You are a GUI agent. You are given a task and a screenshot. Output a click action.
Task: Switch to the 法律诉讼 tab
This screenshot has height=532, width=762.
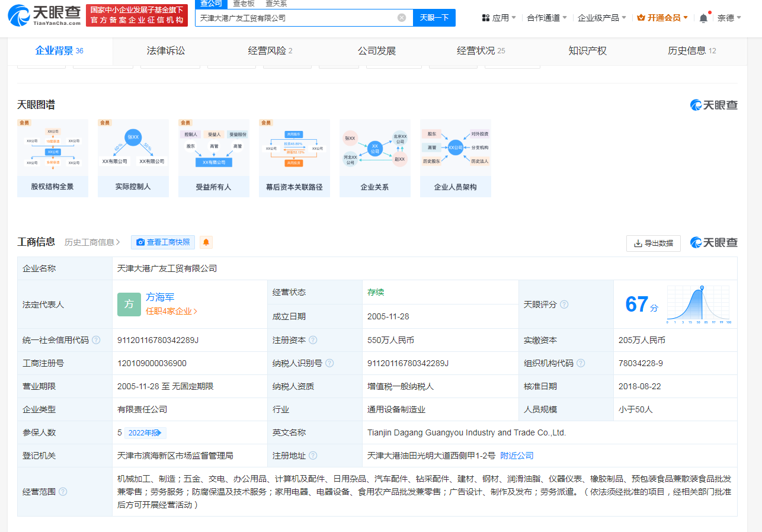166,51
